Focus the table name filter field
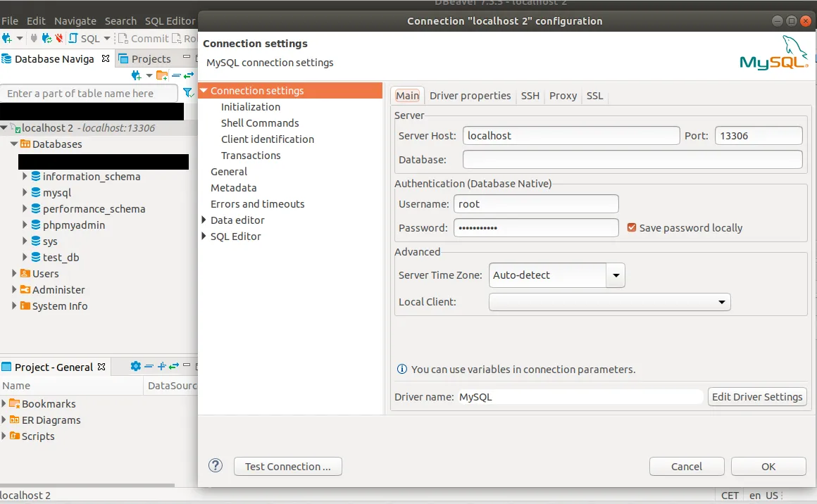Screen dimensions: 817x504 point(89,94)
